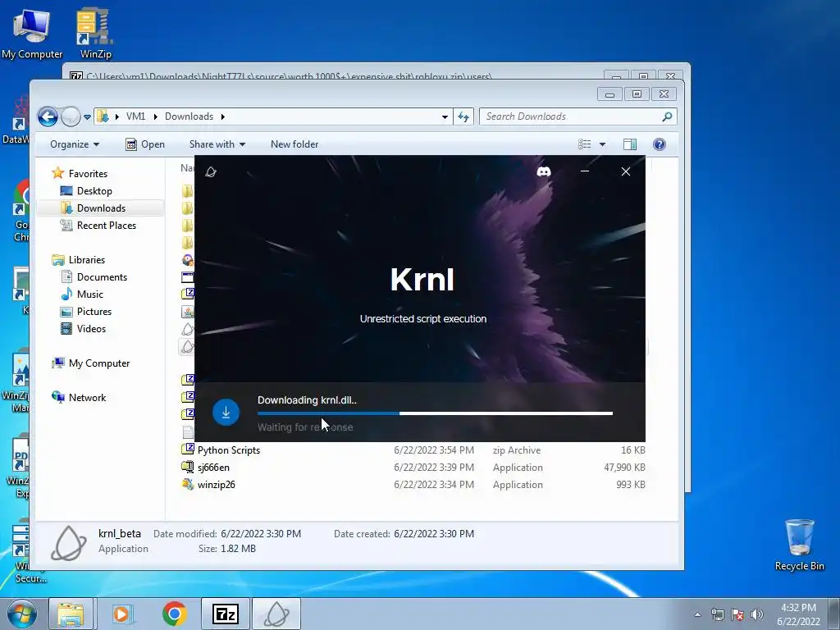Click the volume speaker tray icon

[x=757, y=614]
